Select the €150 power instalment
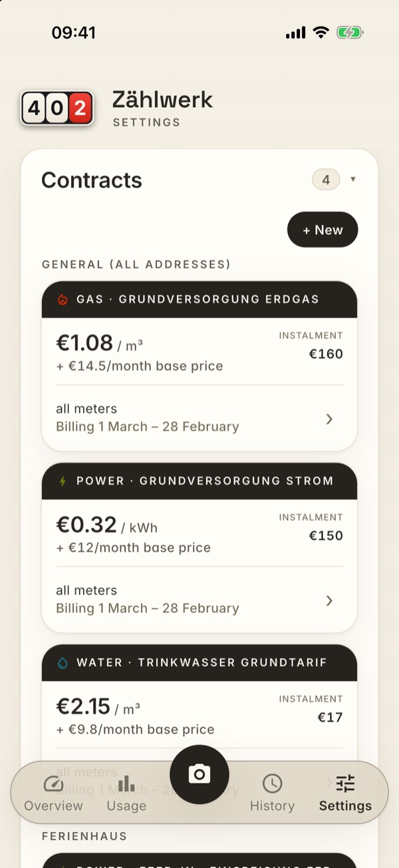The image size is (399, 868). (x=326, y=536)
